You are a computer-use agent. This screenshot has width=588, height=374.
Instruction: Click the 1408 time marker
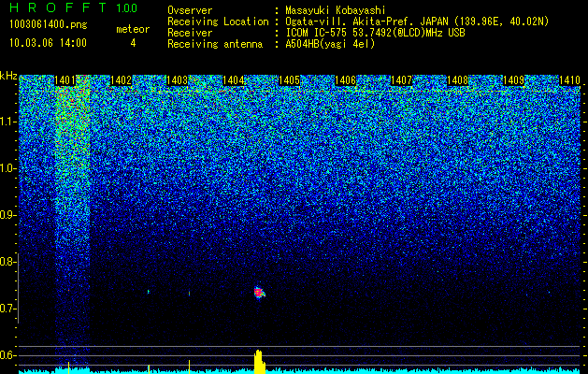457,80
